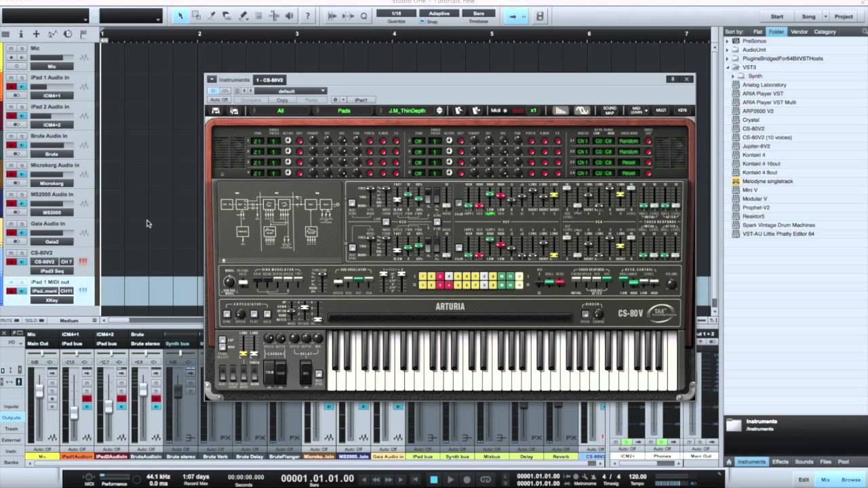868x488 pixels.
Task: Add a track with the plus icon
Action: click(x=37, y=34)
